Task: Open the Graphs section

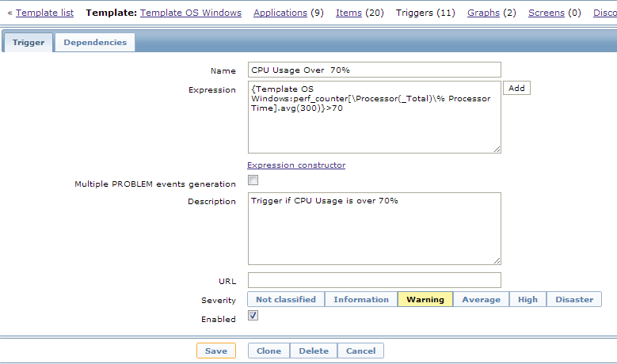Action: click(x=483, y=13)
